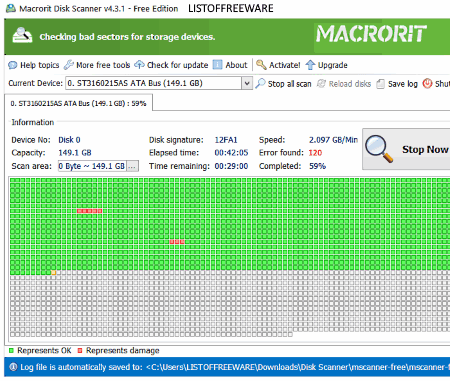Click the Error found value 120

pos(315,153)
